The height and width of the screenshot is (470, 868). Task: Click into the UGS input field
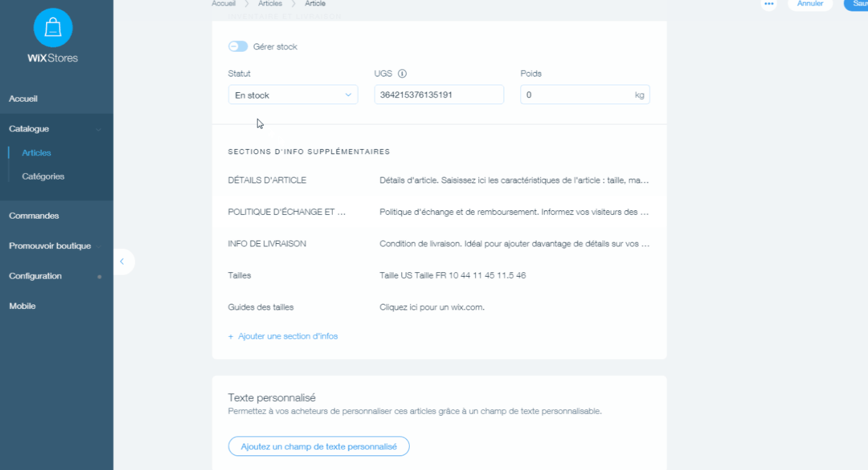pyautogui.click(x=439, y=95)
